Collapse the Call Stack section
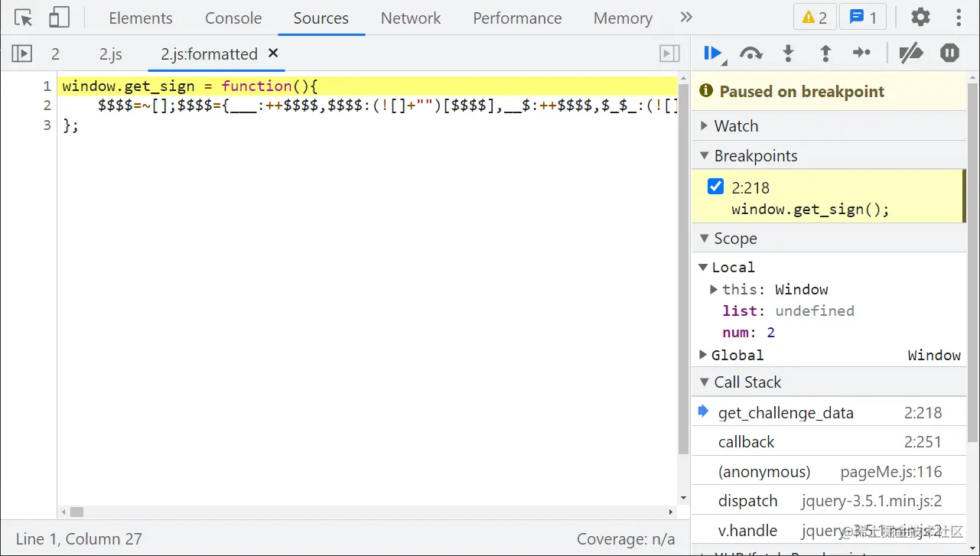980x556 pixels. tap(829, 382)
